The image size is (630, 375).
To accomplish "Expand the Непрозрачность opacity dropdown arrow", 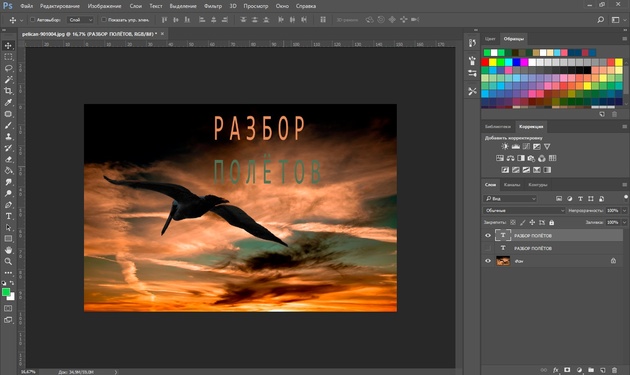I will 624,210.
